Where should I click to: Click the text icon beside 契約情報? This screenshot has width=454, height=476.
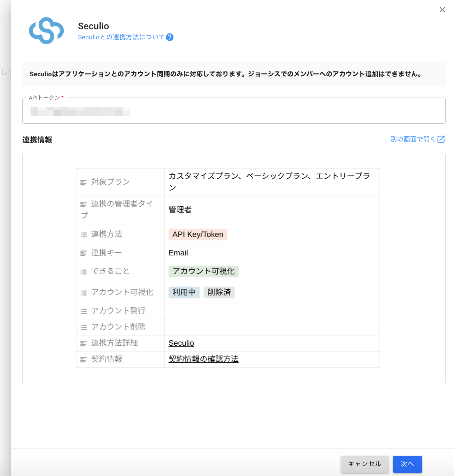pos(84,360)
